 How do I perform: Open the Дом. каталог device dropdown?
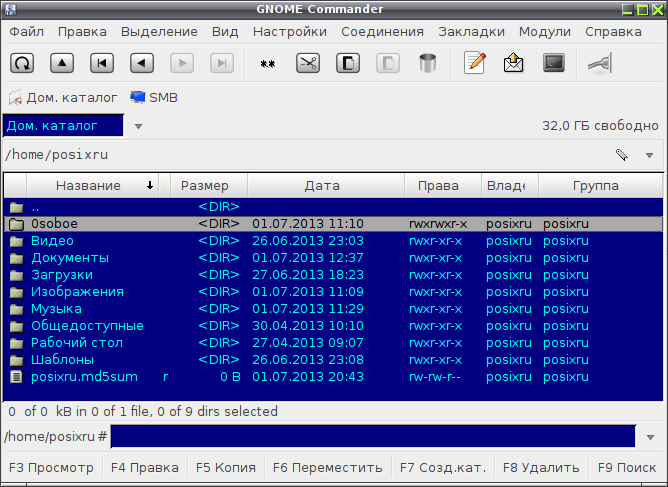(x=138, y=126)
